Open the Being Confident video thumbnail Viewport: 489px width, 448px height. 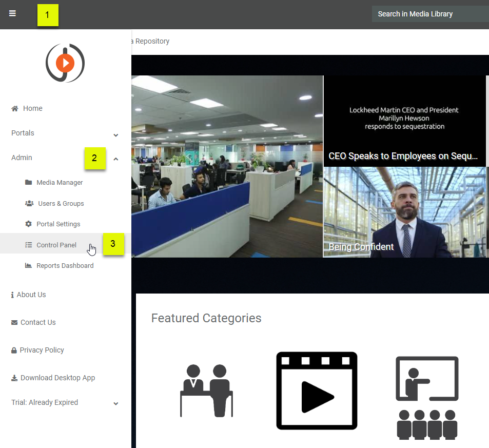click(404, 212)
